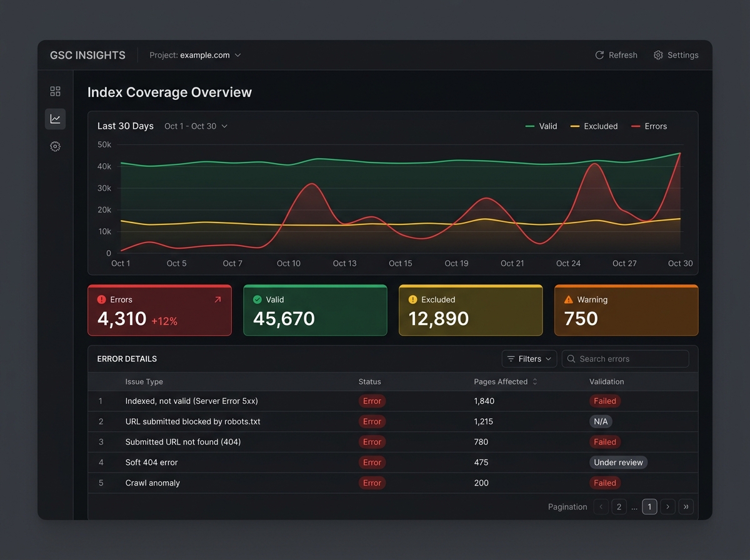750x560 pixels.
Task: Click pages affected value 1,840
Action: pyautogui.click(x=484, y=401)
